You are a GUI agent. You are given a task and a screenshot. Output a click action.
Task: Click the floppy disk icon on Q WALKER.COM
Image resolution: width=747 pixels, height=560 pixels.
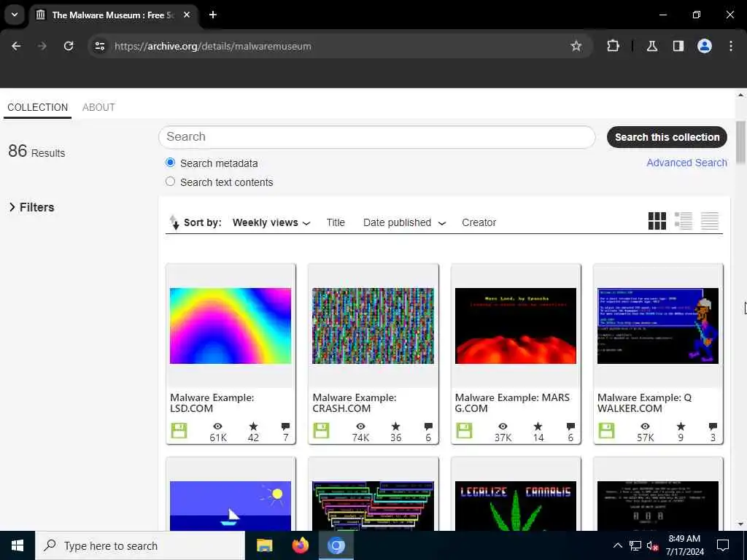606,430
